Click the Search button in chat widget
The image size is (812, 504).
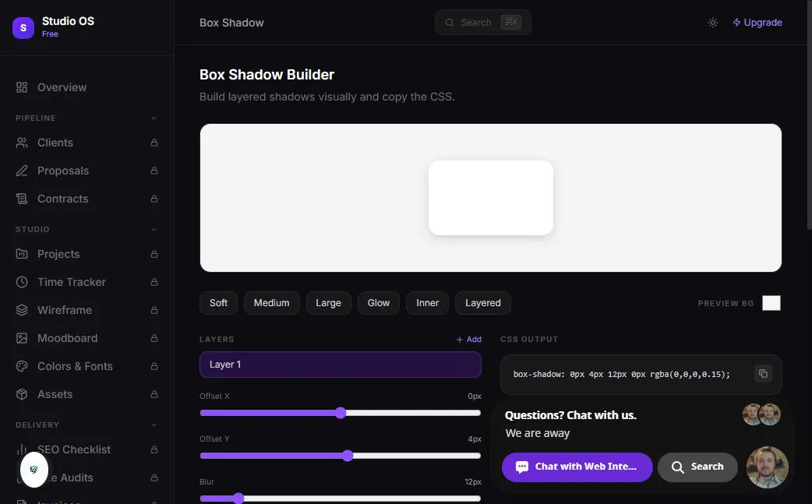tap(697, 467)
